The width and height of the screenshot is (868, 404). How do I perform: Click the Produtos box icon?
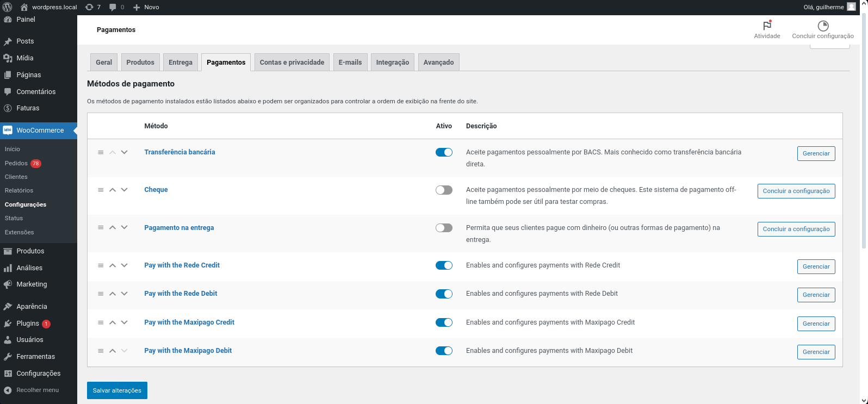coord(8,251)
